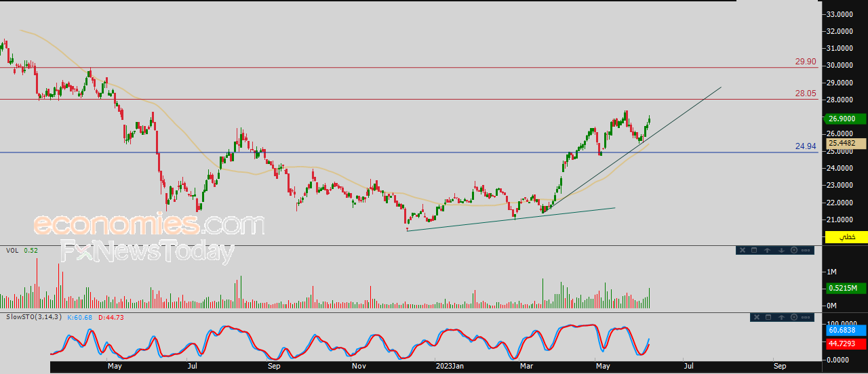Click the 0.5215M volume value tag
The height and width of the screenshot is (374, 868).
(x=846, y=289)
